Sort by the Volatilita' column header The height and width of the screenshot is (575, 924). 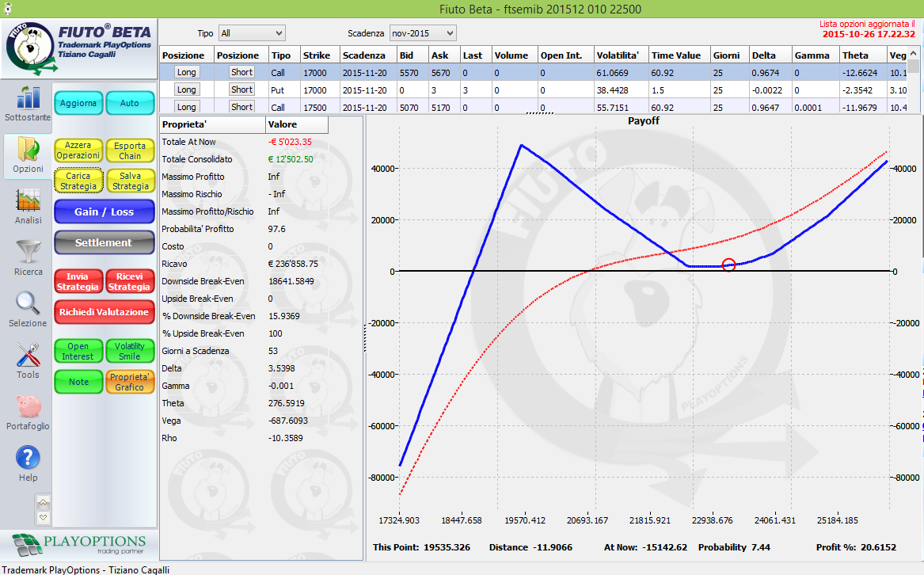tap(621, 55)
